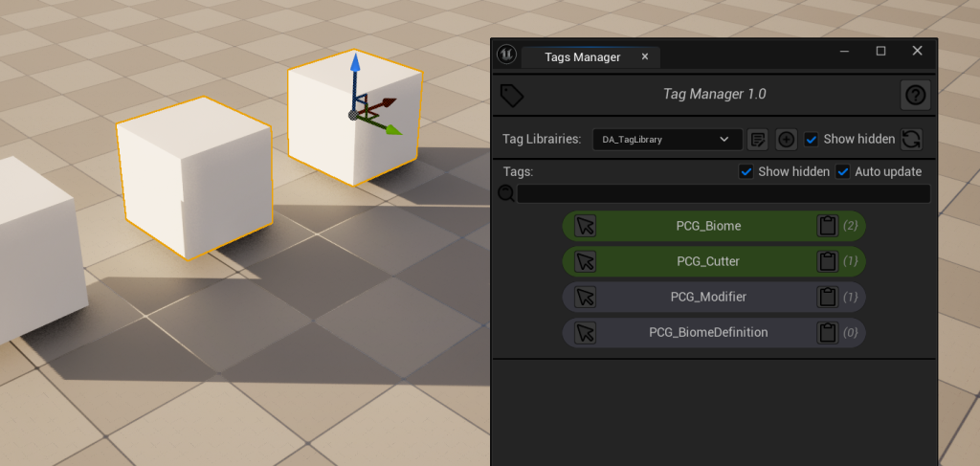Click the clipboard icon on PCG_BiomeDefinition row
This screenshot has height=466, width=980.
[x=827, y=332]
